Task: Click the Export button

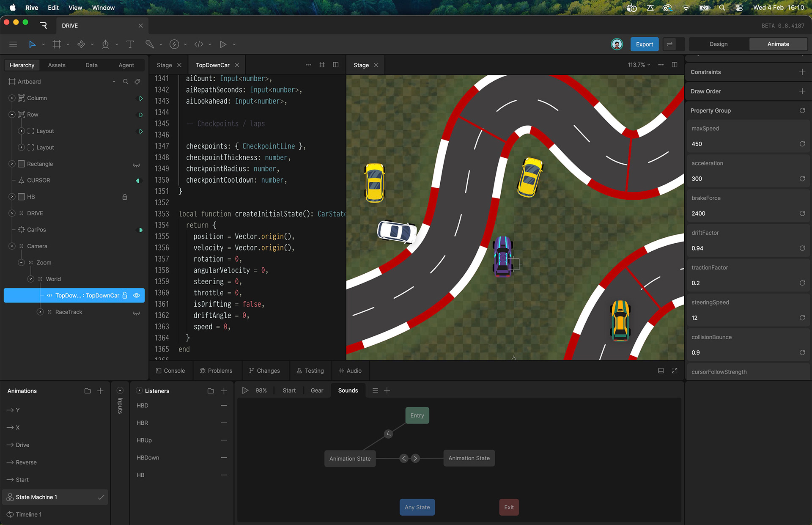Action: (644, 44)
